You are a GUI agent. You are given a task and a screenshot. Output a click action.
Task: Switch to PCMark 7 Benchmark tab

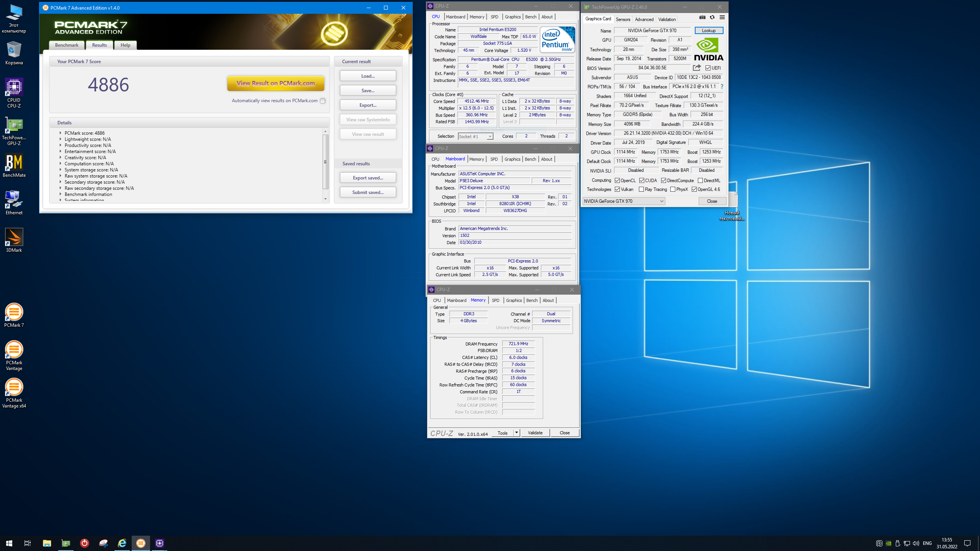pyautogui.click(x=67, y=45)
